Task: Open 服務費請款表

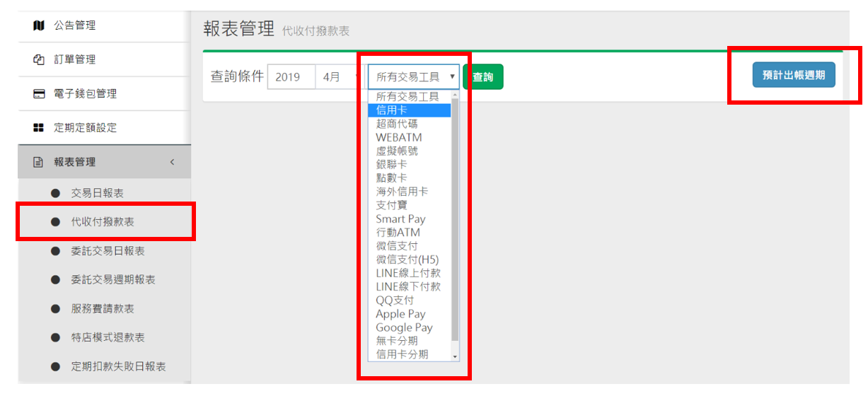Action: [x=103, y=309]
